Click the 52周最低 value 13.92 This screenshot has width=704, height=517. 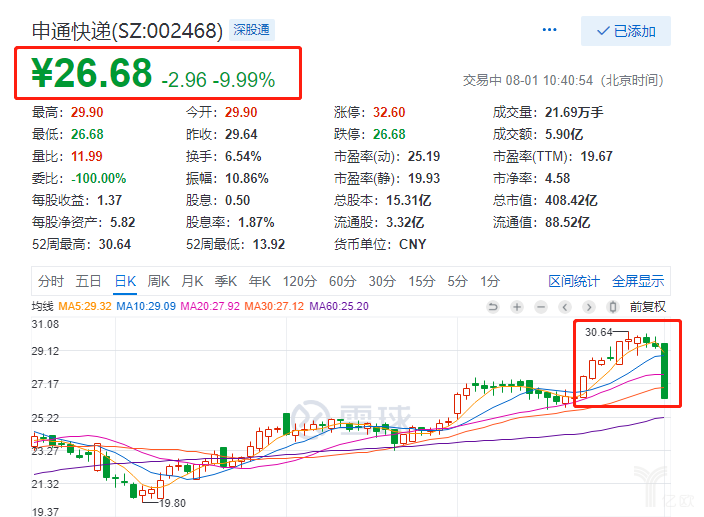(269, 244)
